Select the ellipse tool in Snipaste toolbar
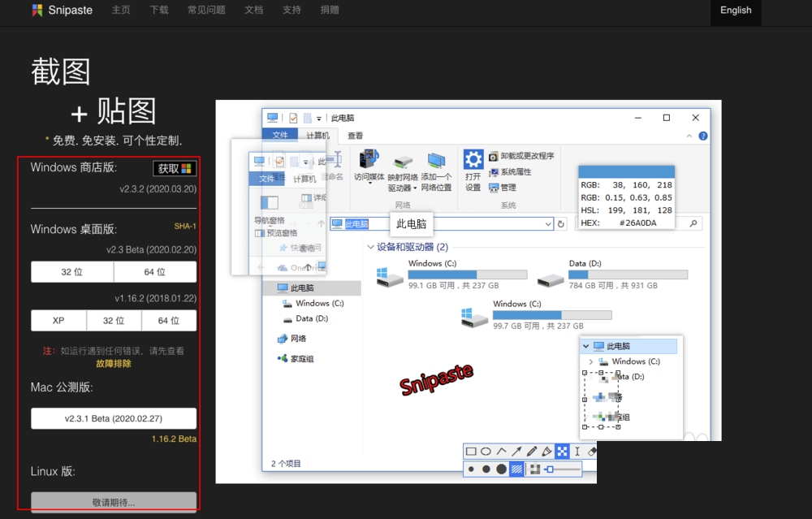 [x=486, y=451]
